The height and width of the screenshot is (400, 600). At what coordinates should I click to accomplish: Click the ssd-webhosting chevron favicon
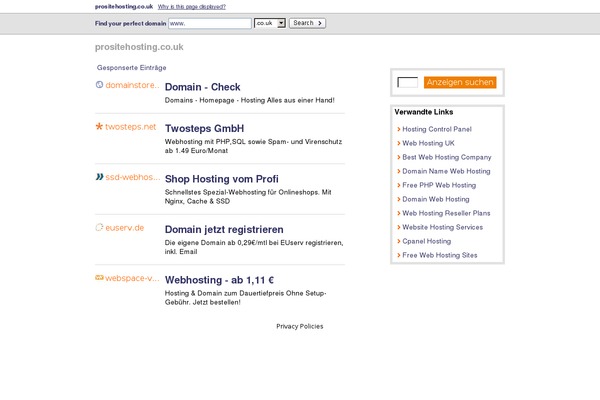coord(99,177)
